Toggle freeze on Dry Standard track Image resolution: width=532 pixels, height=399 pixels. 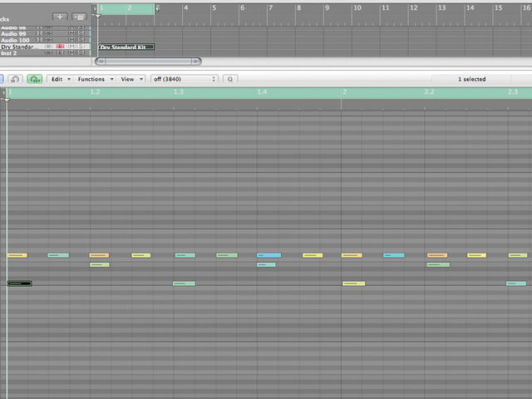[48, 47]
